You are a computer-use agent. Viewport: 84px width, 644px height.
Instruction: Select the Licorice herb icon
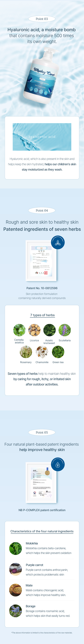coord(34,330)
